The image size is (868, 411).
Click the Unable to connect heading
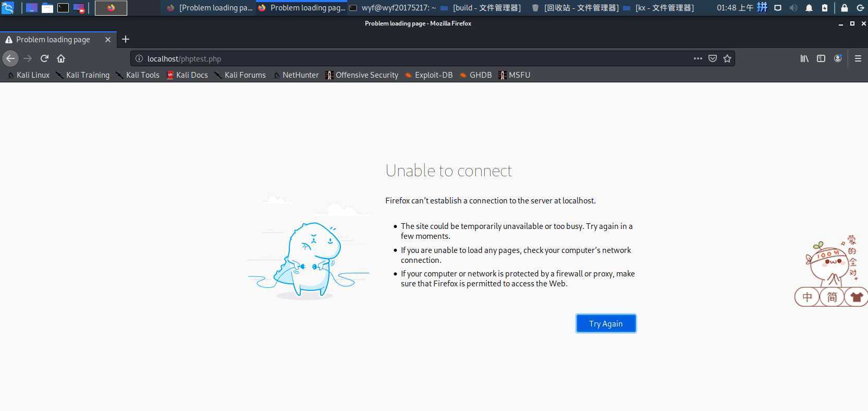pos(448,171)
